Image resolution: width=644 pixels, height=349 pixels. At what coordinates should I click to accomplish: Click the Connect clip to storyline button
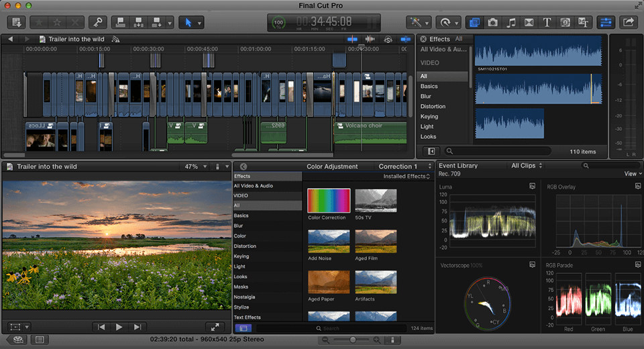[x=120, y=22]
